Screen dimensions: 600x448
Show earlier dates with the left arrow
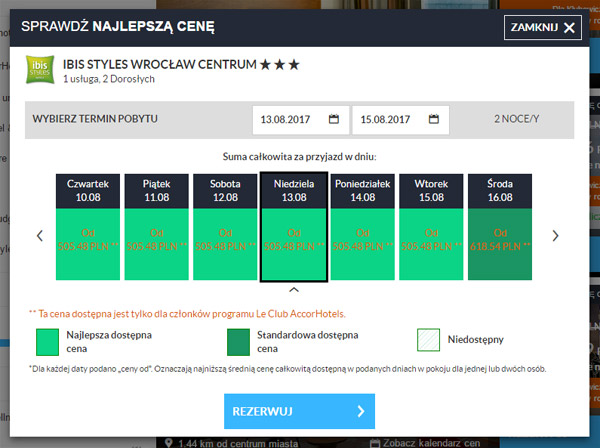40,236
